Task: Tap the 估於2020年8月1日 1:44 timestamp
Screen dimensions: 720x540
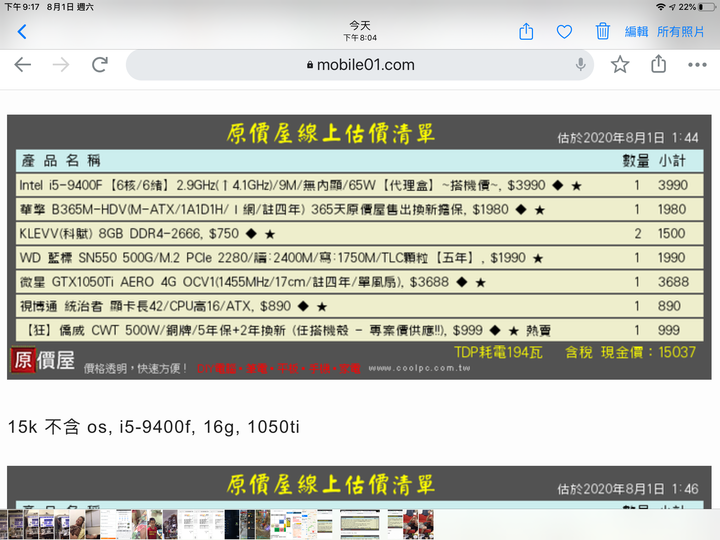Action: tap(628, 137)
